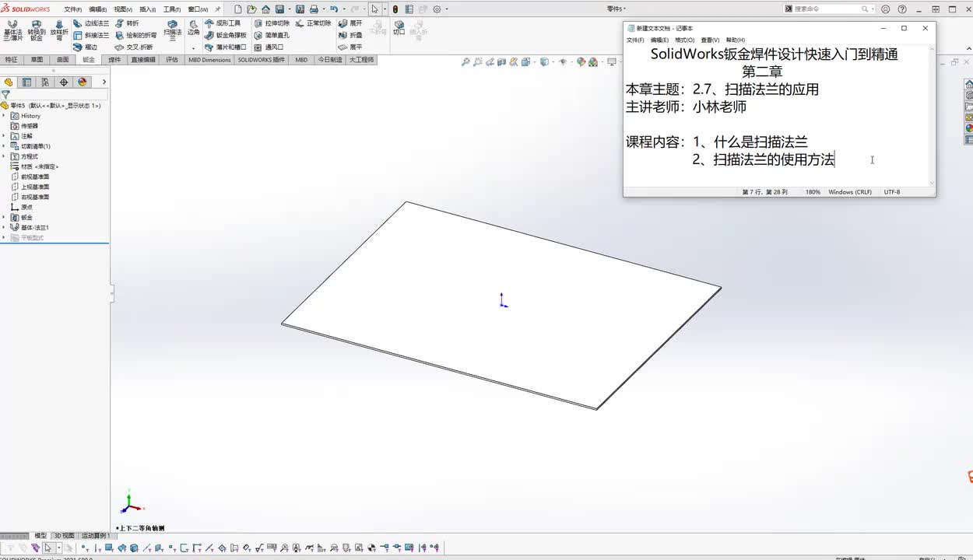The height and width of the screenshot is (560, 973).
Task: Open the 成形工具 forming tool
Action: point(223,23)
